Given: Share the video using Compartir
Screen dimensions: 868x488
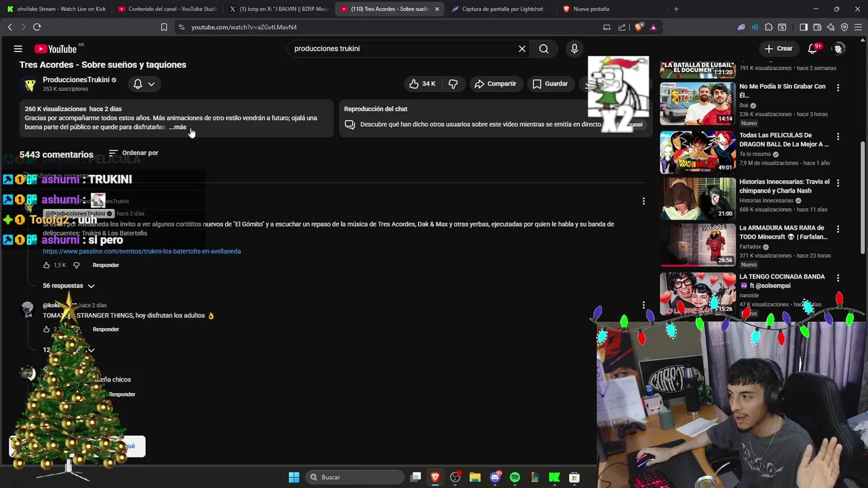Looking at the screenshot, I should point(496,84).
